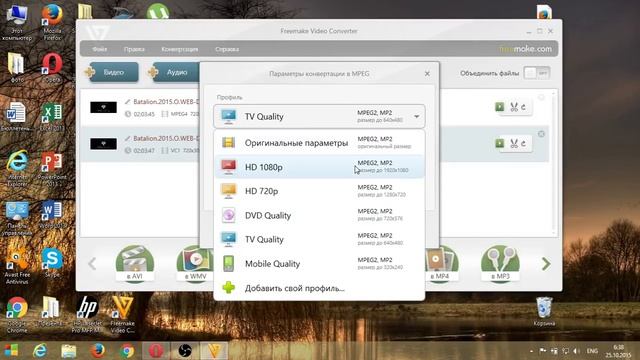The width and height of the screenshot is (640, 360).
Task: Click the ENG language indicator in the tray
Action: tap(592, 351)
